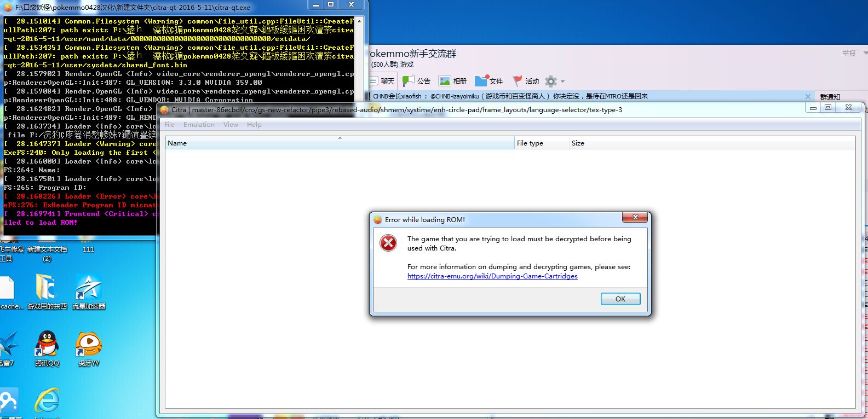Close the Error while loading ROM dialog

[635, 218]
